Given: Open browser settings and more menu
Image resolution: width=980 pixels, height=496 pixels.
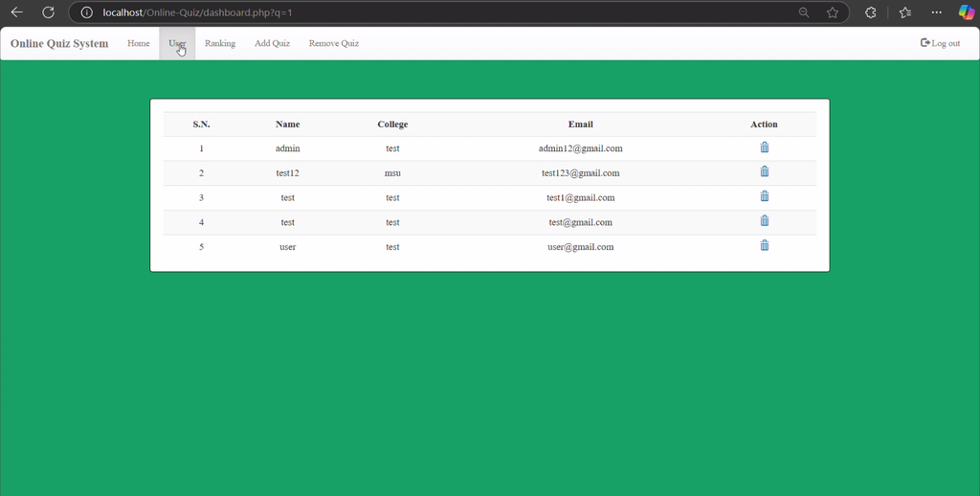Looking at the screenshot, I should (936, 12).
